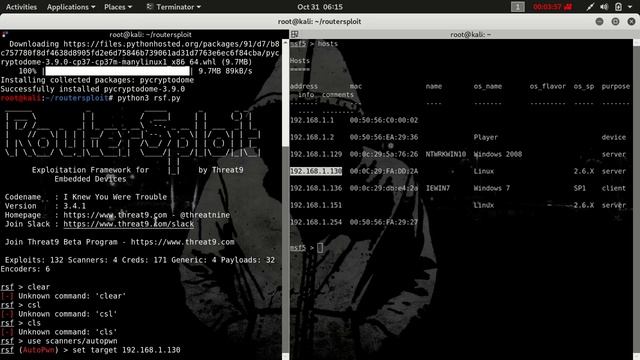Screen dimensions: 640x360
Task: Click host address 192.168.1.136
Action: tap(316, 188)
